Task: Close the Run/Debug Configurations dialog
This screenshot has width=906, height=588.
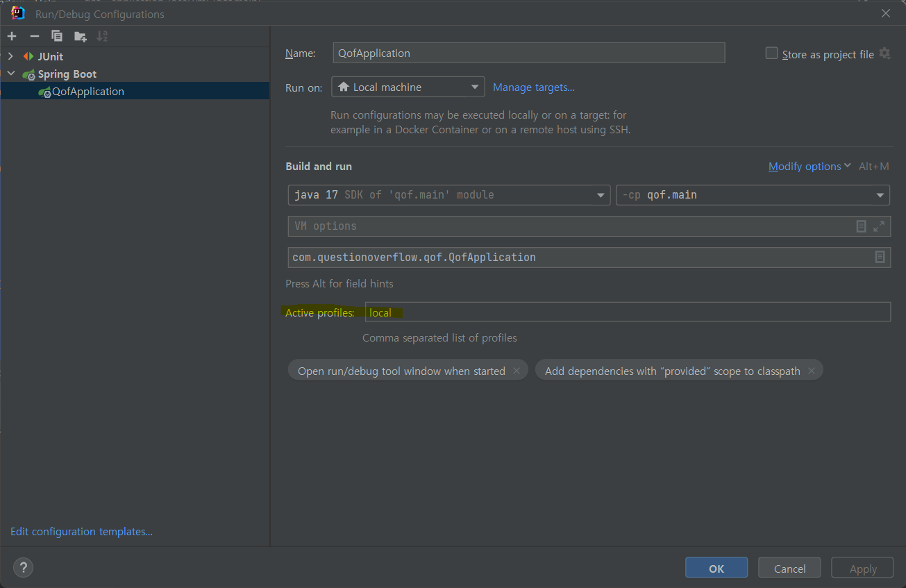Action: pos(885,13)
